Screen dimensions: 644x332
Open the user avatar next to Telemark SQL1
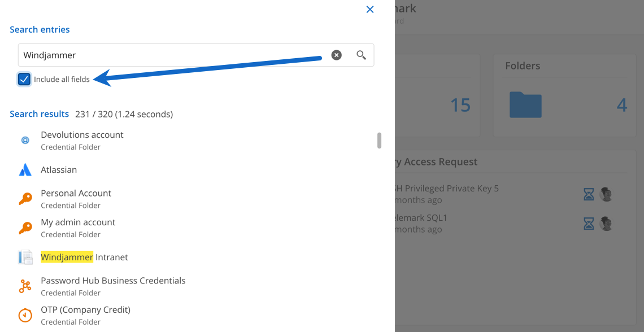606,224
